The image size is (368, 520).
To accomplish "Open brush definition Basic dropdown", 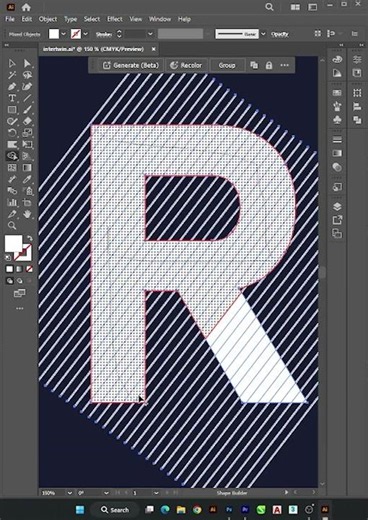I will (x=263, y=34).
